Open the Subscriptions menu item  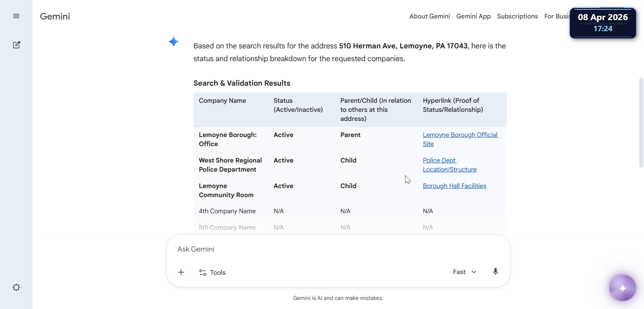click(517, 16)
